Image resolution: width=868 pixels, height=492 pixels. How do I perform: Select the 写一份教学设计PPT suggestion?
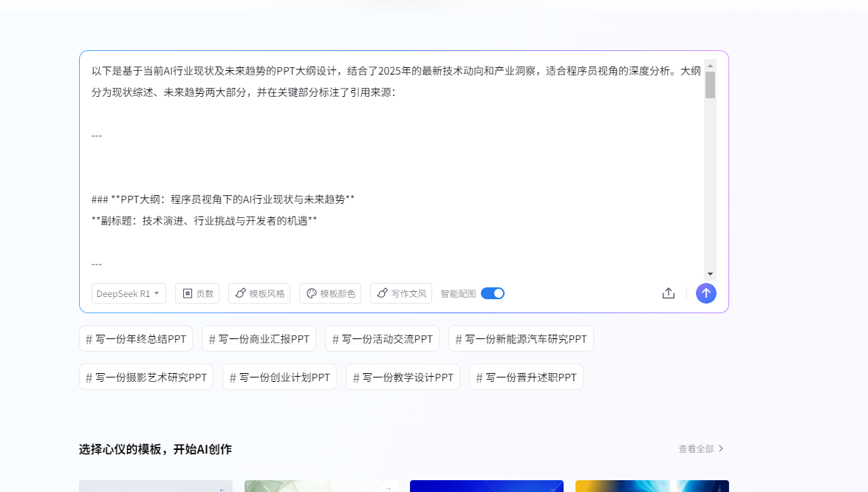[403, 377]
